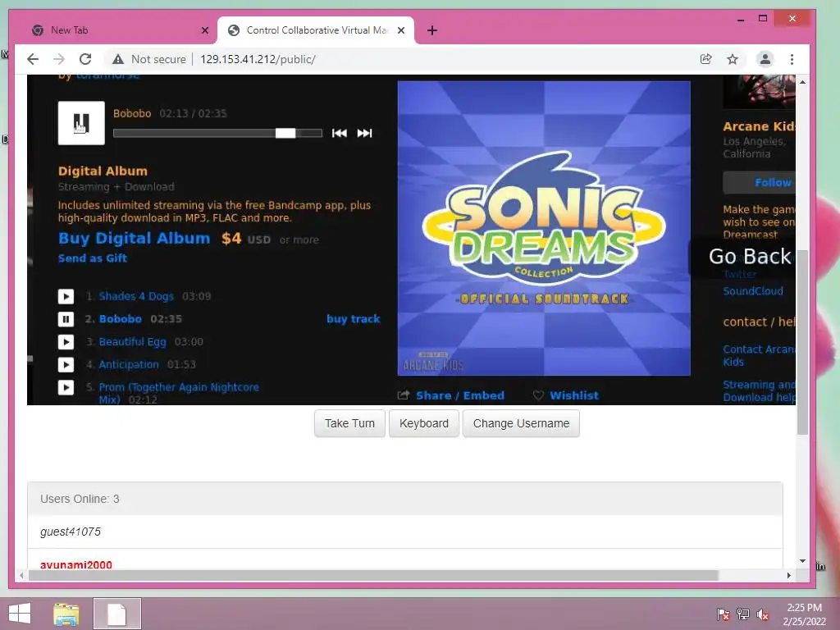840x630 pixels.
Task: Click the taskbar clock showing 2:25 PM
Action: (x=804, y=614)
